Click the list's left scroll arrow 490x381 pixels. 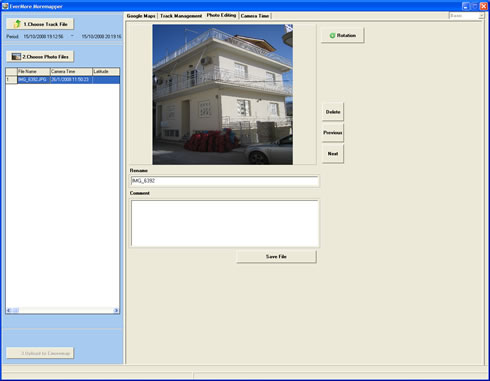tap(9, 310)
